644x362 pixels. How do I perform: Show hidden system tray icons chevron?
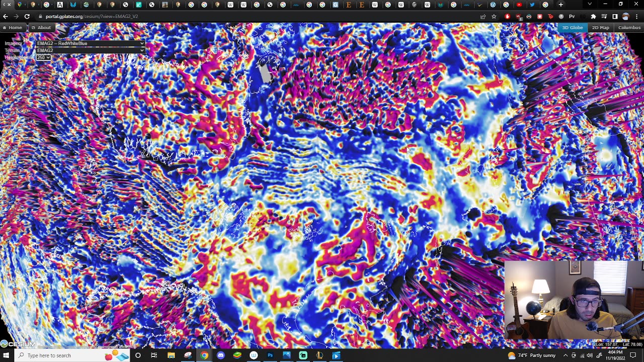pyautogui.click(x=566, y=355)
